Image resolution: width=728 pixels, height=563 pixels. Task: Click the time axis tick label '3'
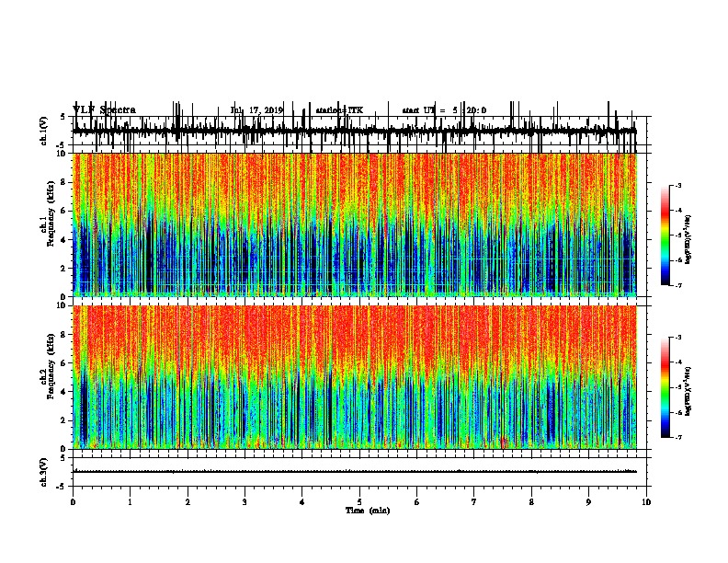click(245, 502)
